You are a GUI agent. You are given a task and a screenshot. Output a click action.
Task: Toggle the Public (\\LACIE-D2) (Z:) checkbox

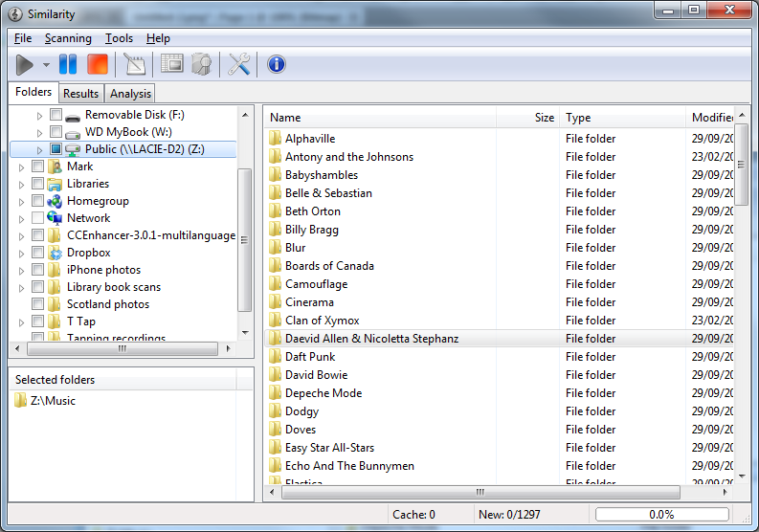[56, 149]
